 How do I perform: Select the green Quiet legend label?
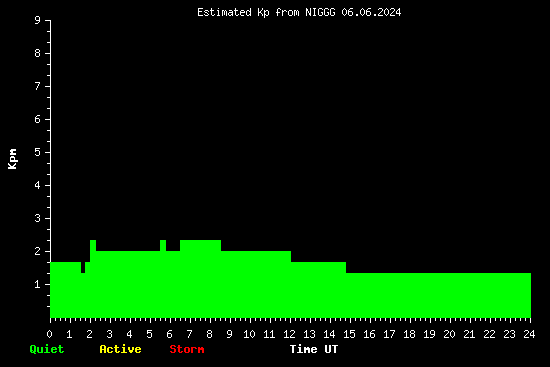[47, 349]
